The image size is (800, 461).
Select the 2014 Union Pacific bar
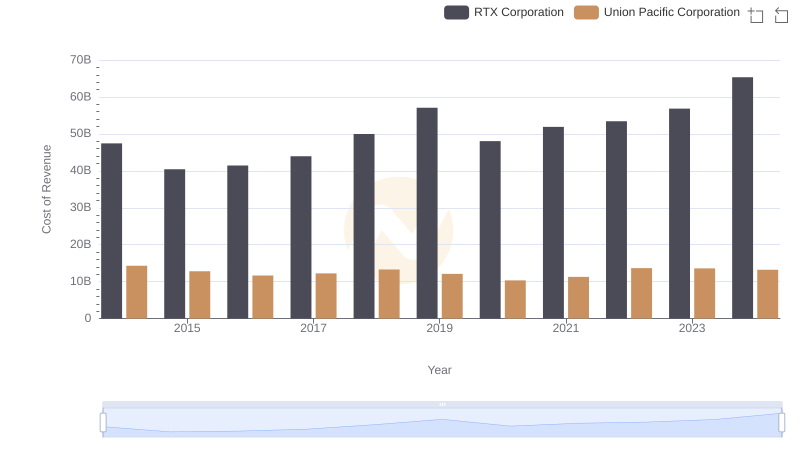pos(137,292)
